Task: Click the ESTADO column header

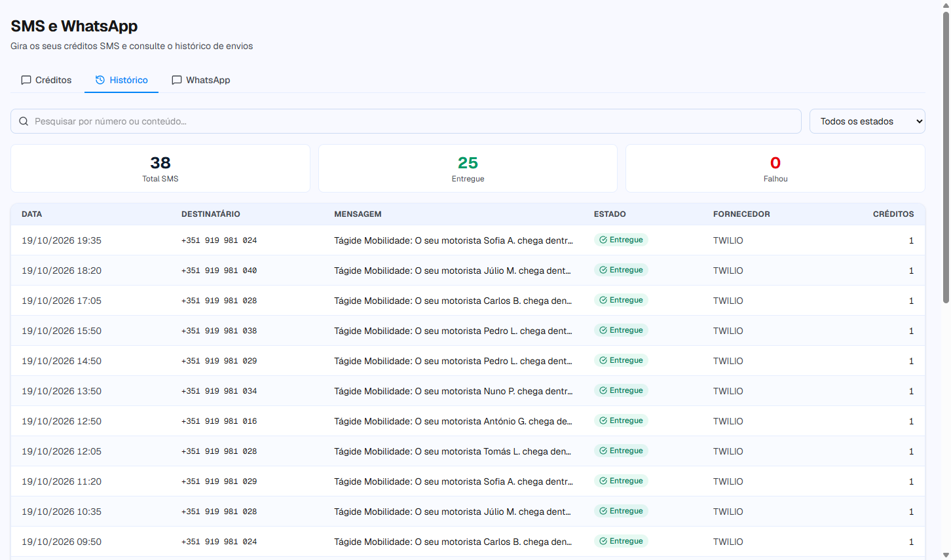Action: click(x=610, y=214)
